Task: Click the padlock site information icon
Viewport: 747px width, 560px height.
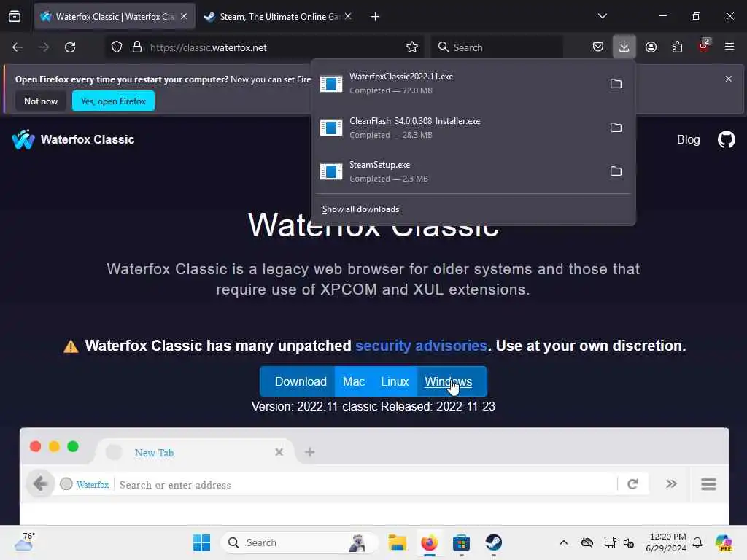Action: 137,47
